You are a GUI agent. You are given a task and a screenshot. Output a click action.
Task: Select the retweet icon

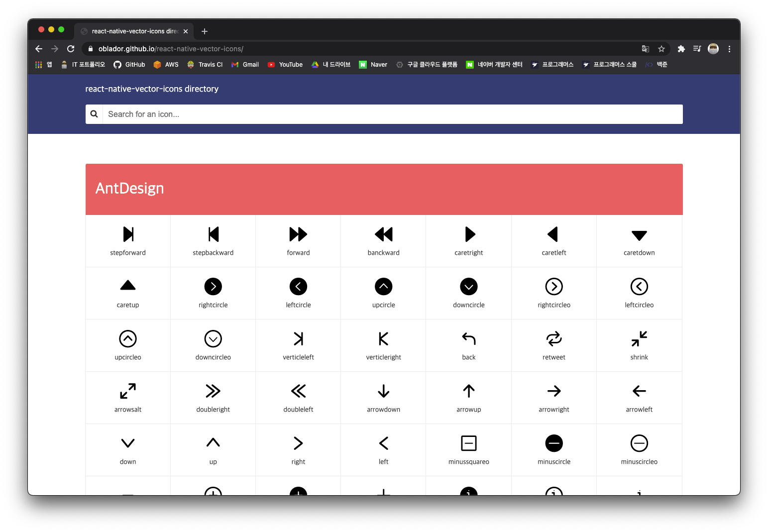[554, 338]
